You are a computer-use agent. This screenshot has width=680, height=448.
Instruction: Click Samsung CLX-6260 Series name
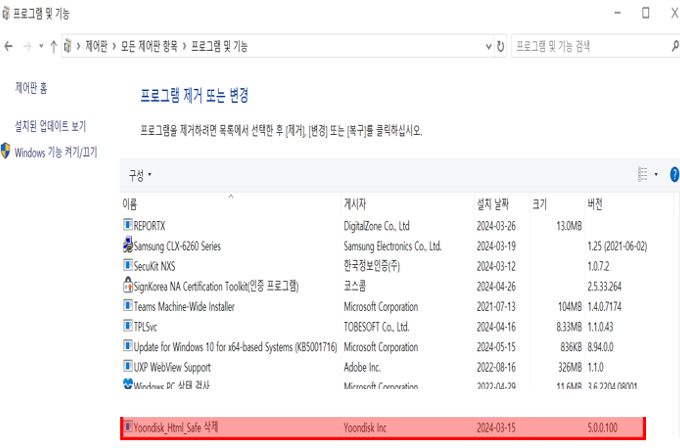177,246
